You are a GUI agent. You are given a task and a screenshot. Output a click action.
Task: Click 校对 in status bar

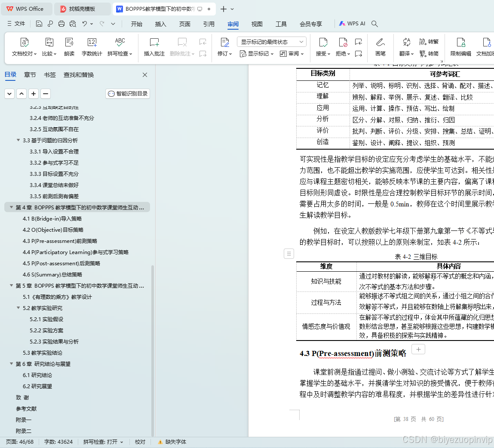point(140,442)
